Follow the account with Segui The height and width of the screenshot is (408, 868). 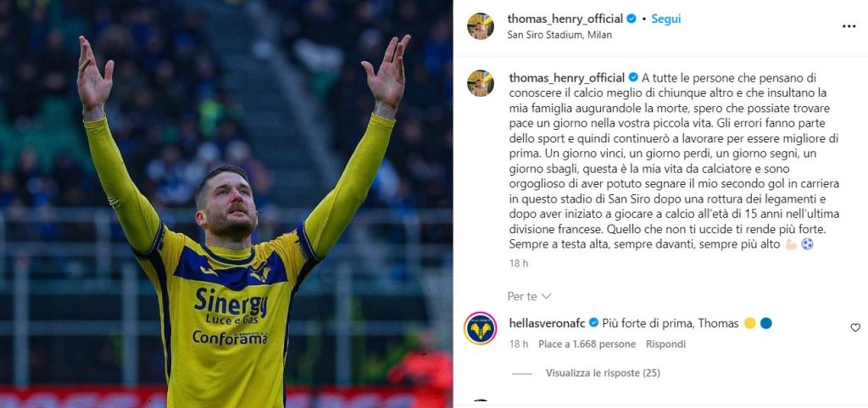pyautogui.click(x=666, y=19)
